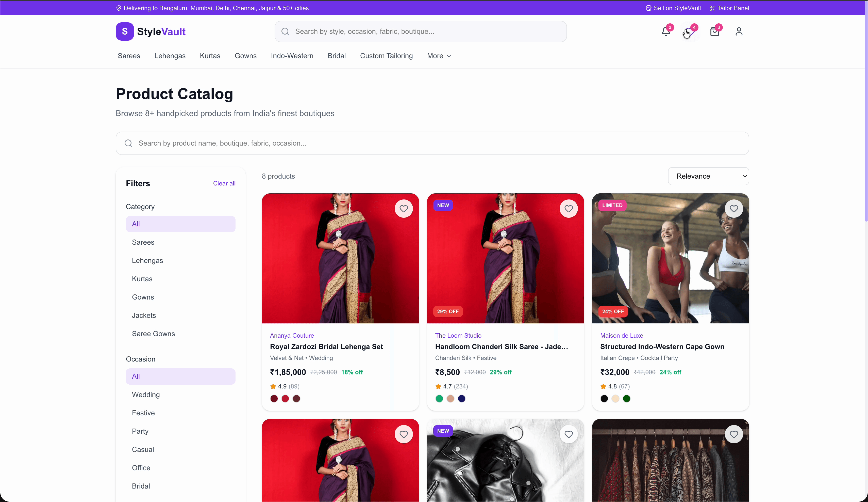Screen dimensions: 868x502
Task: Open the user account icon
Action: [x=739, y=32]
